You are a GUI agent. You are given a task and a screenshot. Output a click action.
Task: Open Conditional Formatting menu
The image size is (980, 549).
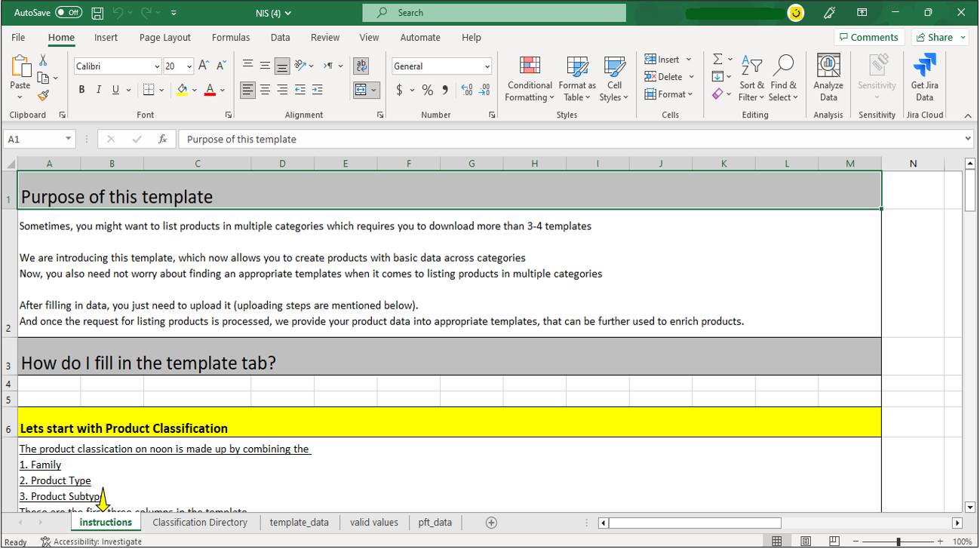[x=530, y=79]
